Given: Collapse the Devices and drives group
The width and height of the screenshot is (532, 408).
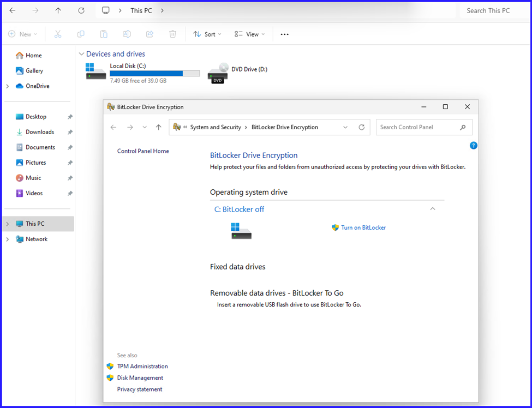Looking at the screenshot, I should click(81, 54).
